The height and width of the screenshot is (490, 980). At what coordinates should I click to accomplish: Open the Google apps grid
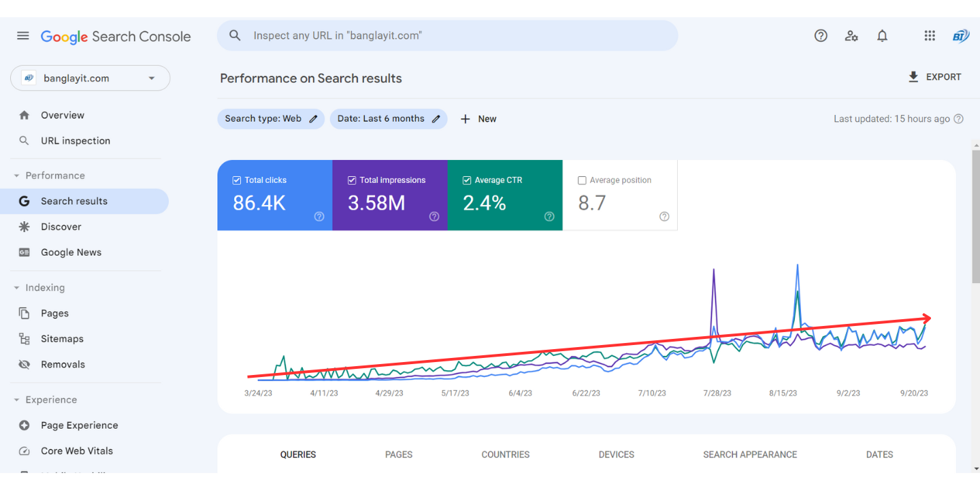pos(930,36)
